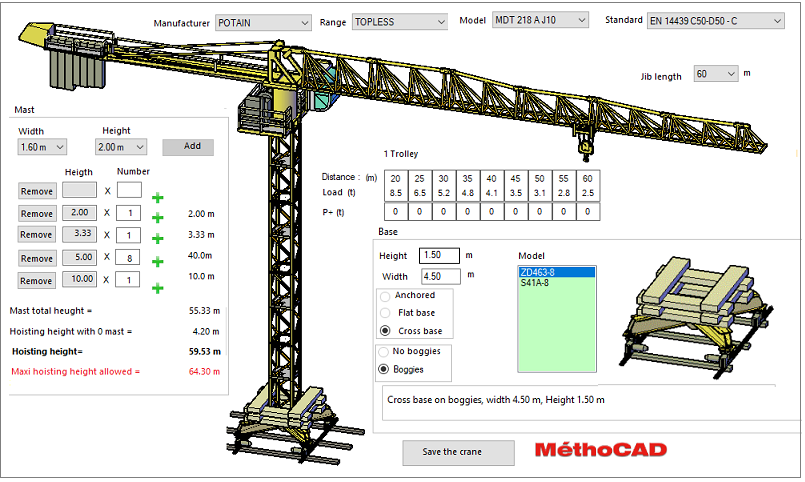805x482 pixels.
Task: Open the mast Width 1.60 m dropdown
Action: click(x=42, y=147)
